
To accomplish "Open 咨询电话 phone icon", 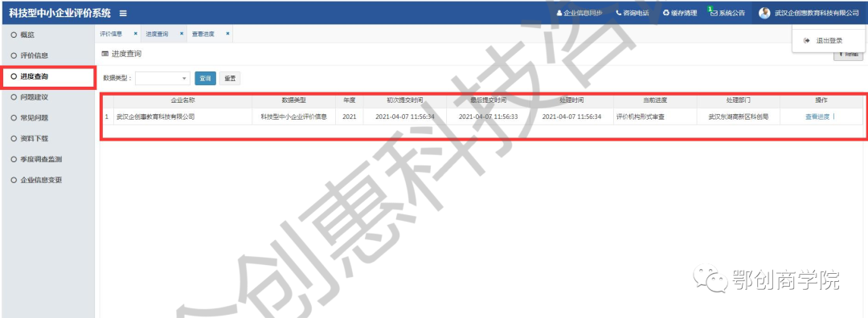I will pos(619,14).
